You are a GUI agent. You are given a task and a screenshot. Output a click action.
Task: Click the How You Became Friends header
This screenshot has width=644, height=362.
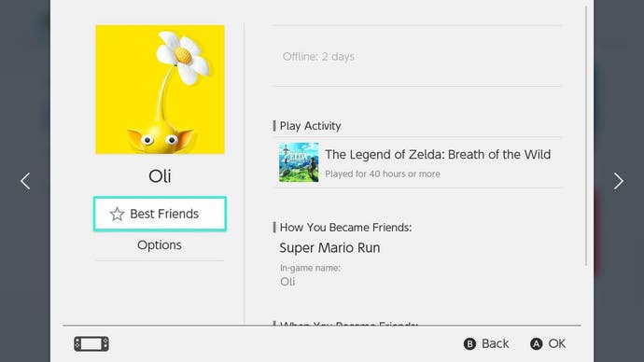345,228
